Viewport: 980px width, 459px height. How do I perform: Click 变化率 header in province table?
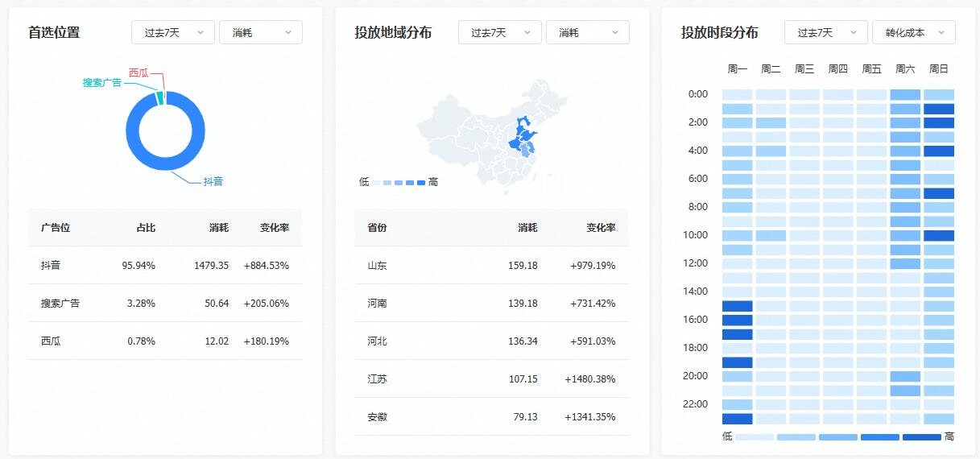(x=601, y=228)
